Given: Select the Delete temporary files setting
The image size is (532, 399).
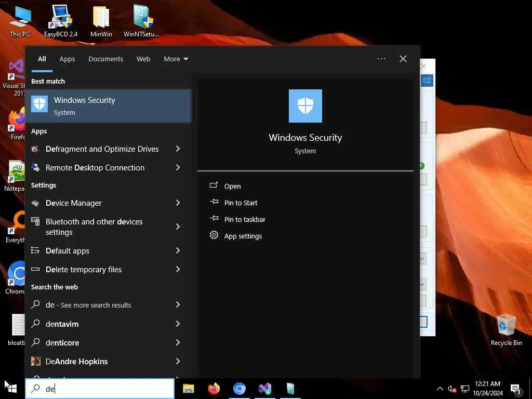Looking at the screenshot, I should (109, 270).
